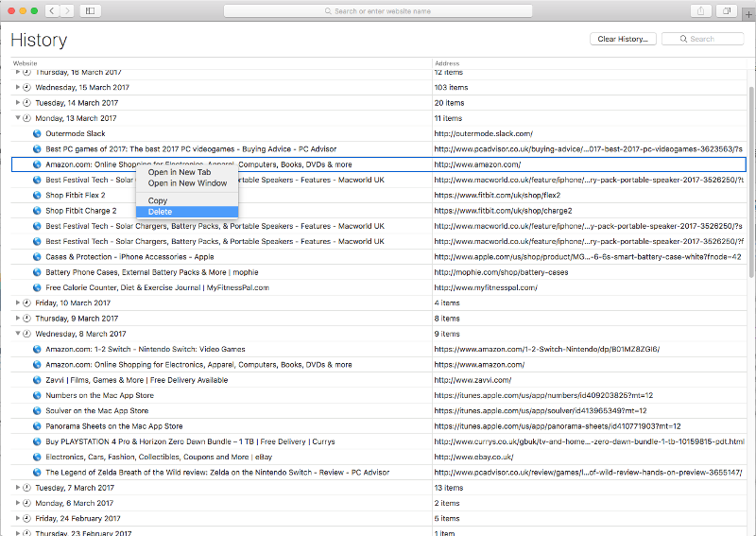Click globe icon beside eBay Electronics row
This screenshot has width=756, height=536.
(x=37, y=457)
